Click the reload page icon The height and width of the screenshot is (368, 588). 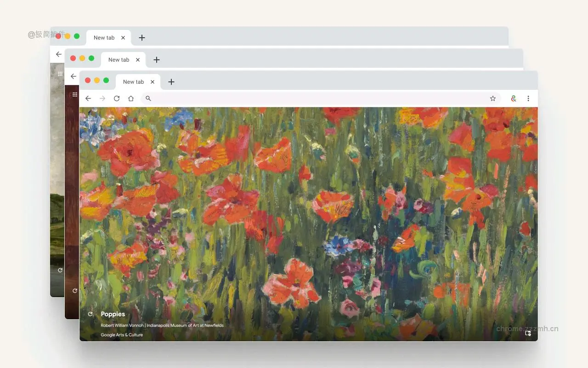[x=117, y=98]
